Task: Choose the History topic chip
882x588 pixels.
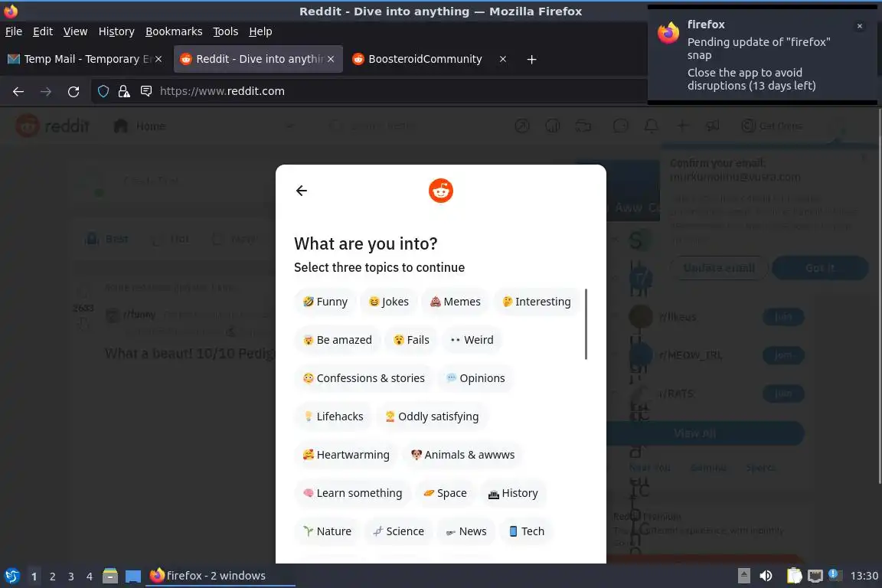Action: click(x=513, y=493)
